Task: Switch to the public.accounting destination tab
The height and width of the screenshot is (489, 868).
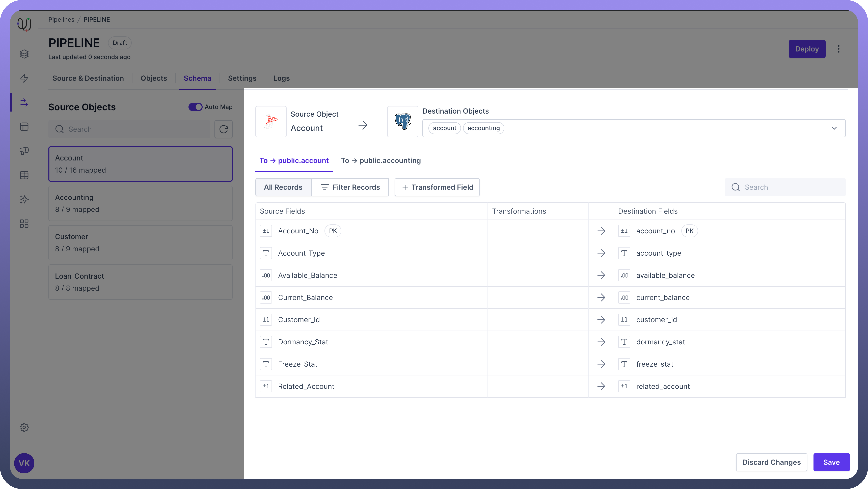Action: point(381,161)
